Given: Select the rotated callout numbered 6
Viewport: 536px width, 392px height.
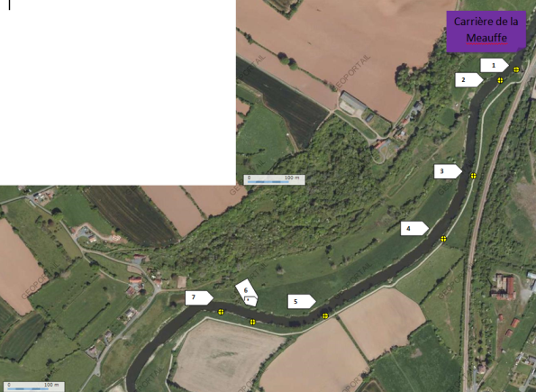Looking at the screenshot, I should tap(247, 293).
